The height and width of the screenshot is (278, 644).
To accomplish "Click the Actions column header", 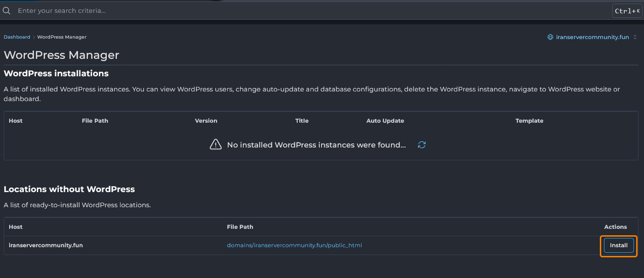I will (615, 227).
